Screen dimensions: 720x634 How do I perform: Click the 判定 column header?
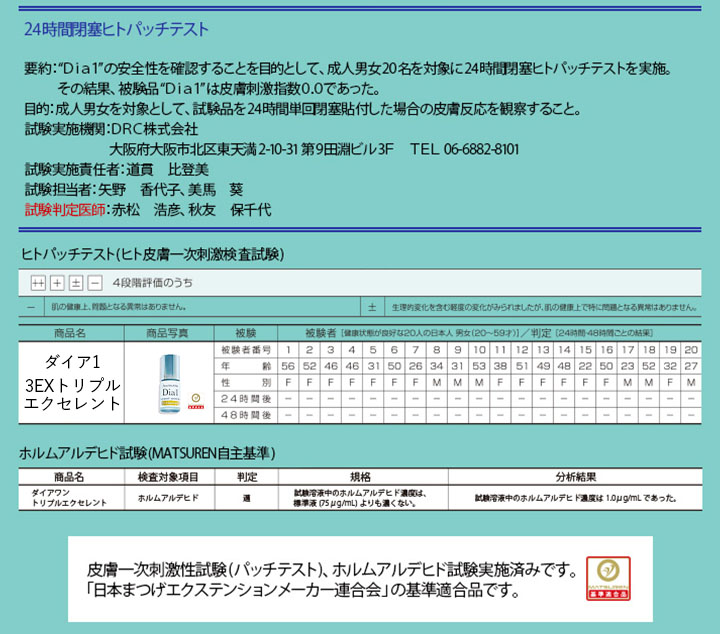[247, 477]
